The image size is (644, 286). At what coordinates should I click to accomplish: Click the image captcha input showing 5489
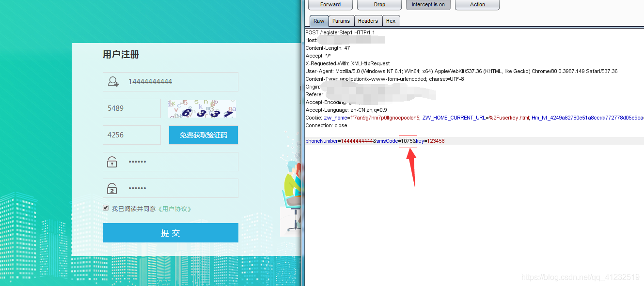pos(132,108)
